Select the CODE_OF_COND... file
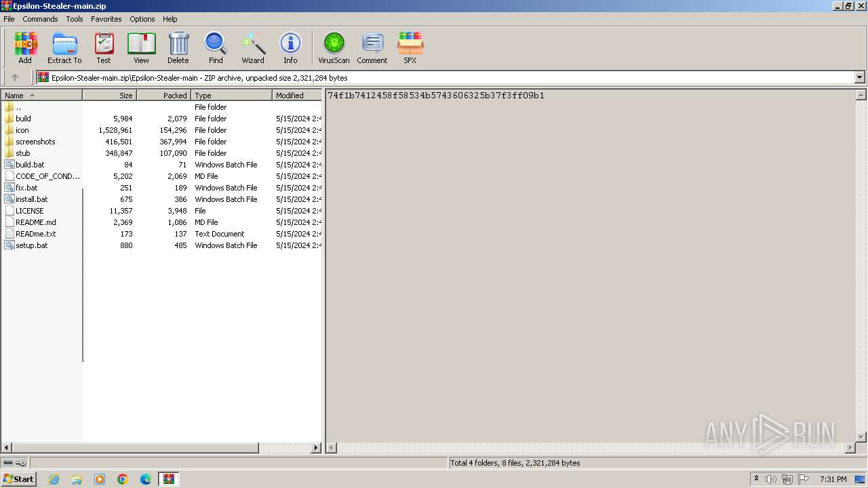Viewport: 868px width, 488px height. tap(42, 176)
